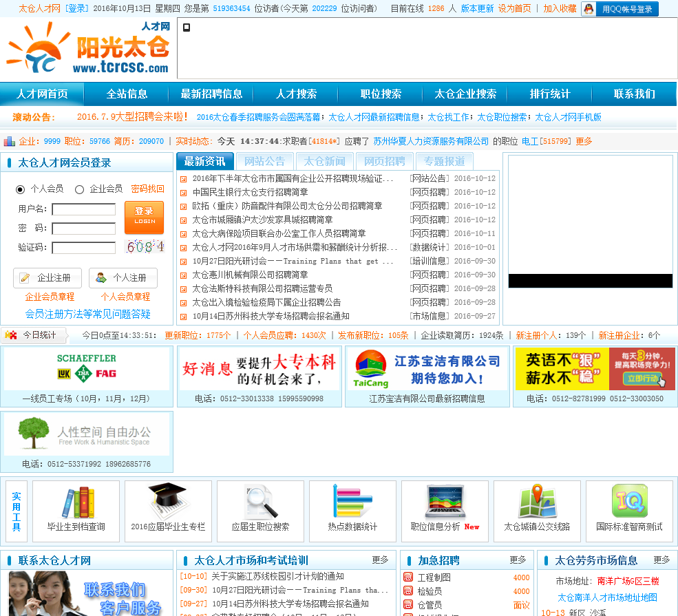Open 太仓城镇公交线路 map icon
The width and height of the screenshot is (678, 616).
(x=537, y=501)
